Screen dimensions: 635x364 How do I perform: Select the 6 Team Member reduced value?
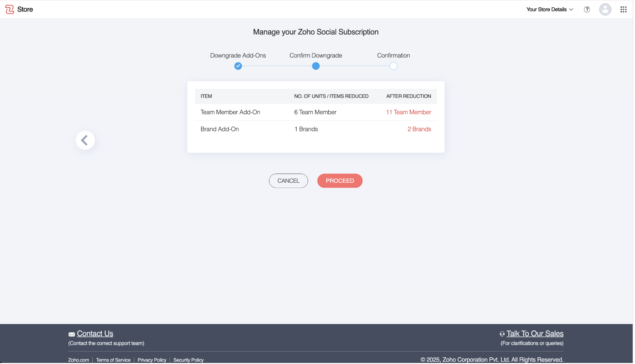315,112
